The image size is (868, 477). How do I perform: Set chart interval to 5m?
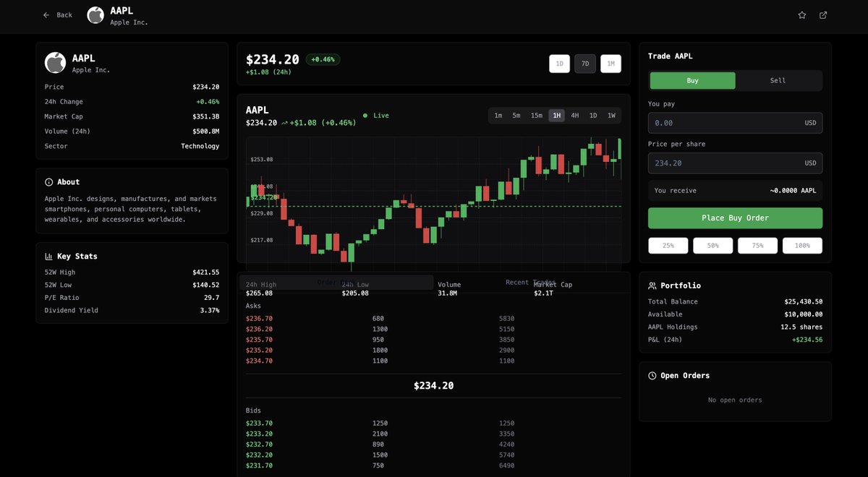pyautogui.click(x=516, y=116)
